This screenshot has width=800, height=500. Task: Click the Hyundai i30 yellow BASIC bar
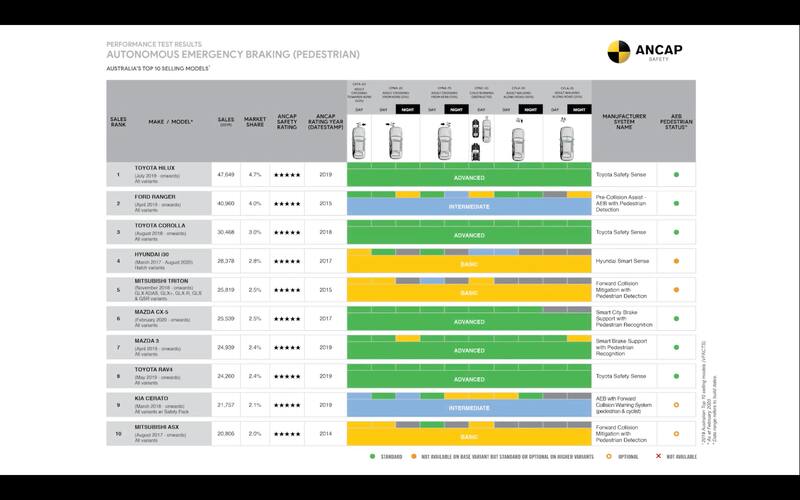click(x=469, y=265)
